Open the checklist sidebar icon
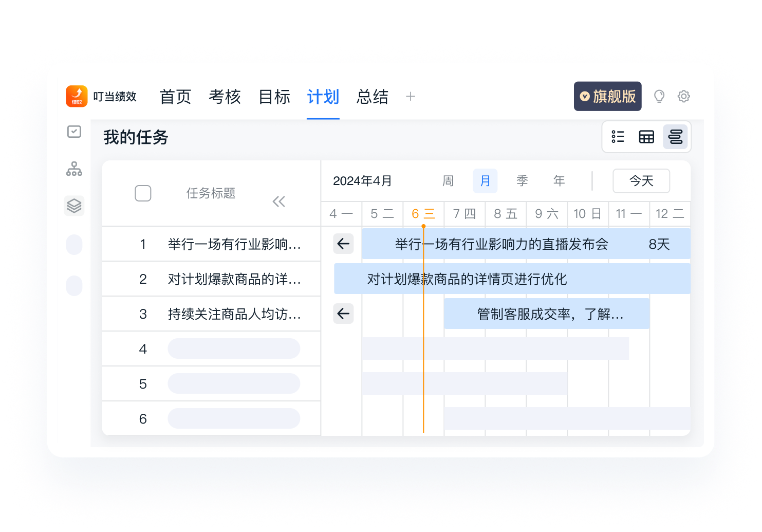Viewport: 762px width, 532px height. pyautogui.click(x=74, y=132)
